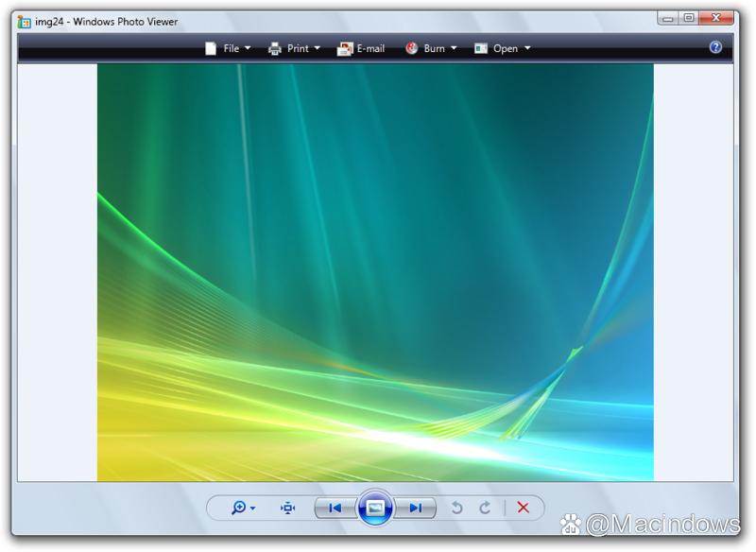The height and width of the screenshot is (552, 756).
Task: Maximize the Photo Viewer window
Action: click(689, 18)
